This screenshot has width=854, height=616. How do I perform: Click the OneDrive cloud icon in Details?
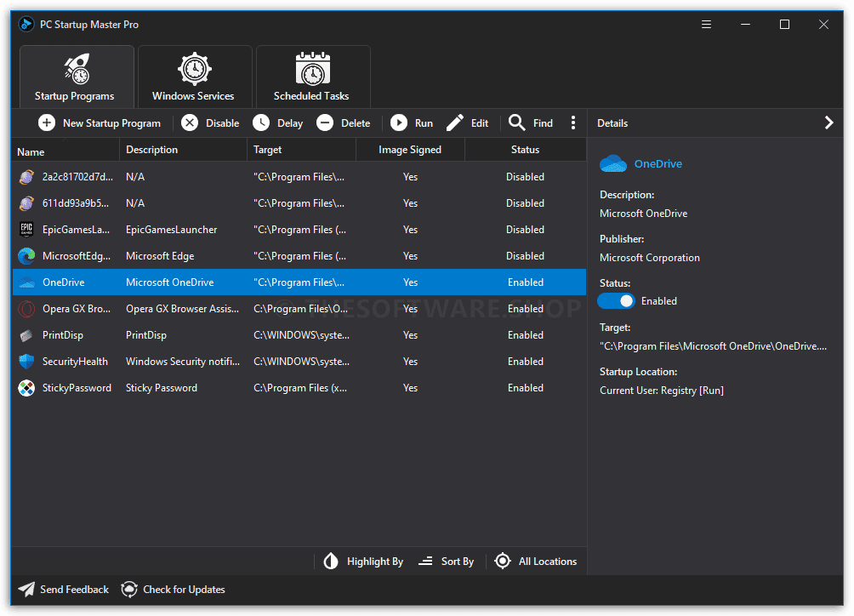613,164
